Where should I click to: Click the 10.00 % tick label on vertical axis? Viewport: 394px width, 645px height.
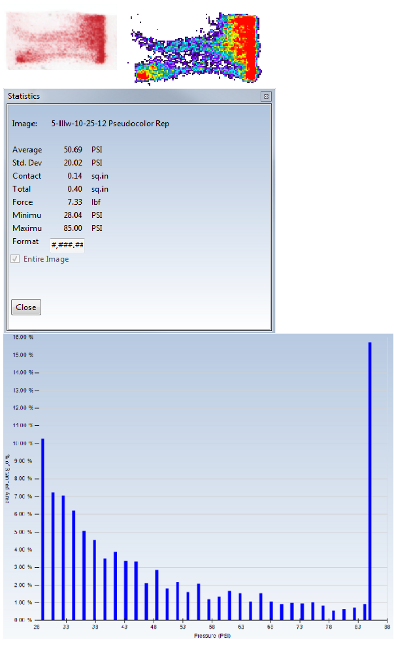point(23,443)
